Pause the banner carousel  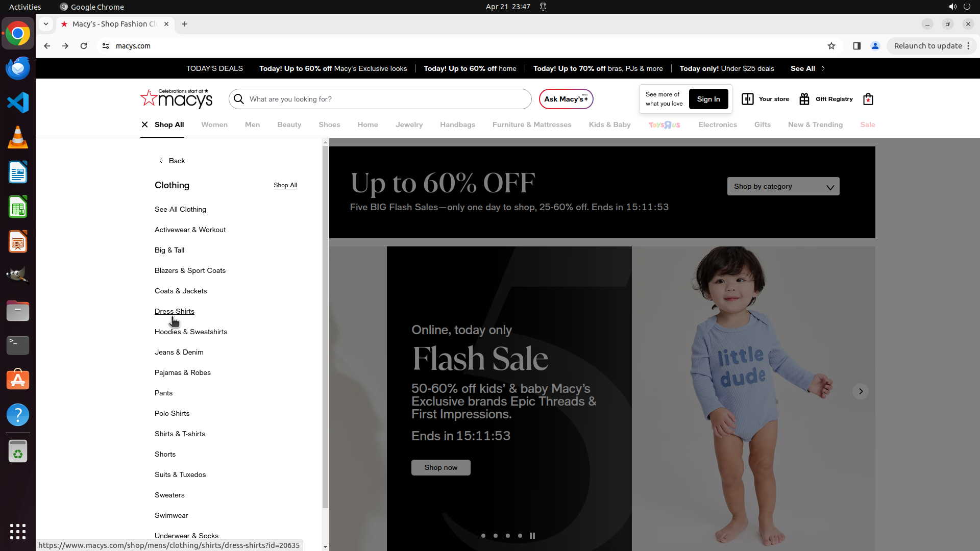[x=532, y=536]
